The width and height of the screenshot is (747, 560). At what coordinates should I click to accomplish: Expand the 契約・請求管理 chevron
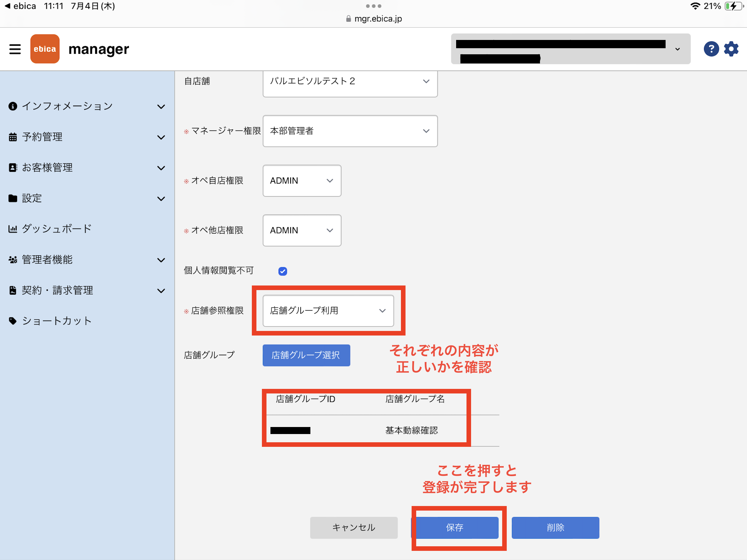click(161, 291)
